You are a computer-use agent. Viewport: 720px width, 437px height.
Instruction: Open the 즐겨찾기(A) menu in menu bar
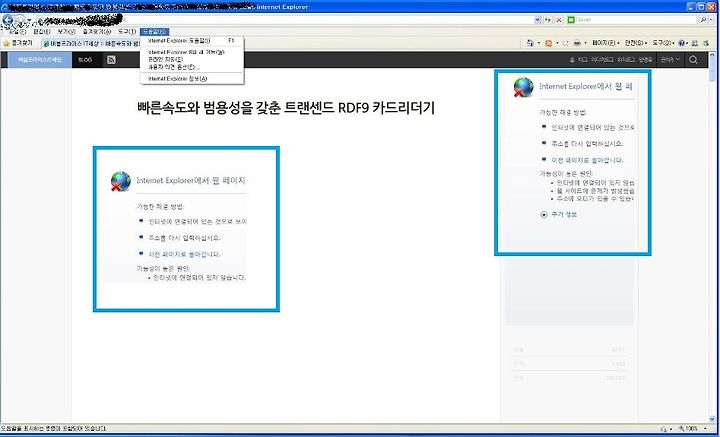pos(96,32)
